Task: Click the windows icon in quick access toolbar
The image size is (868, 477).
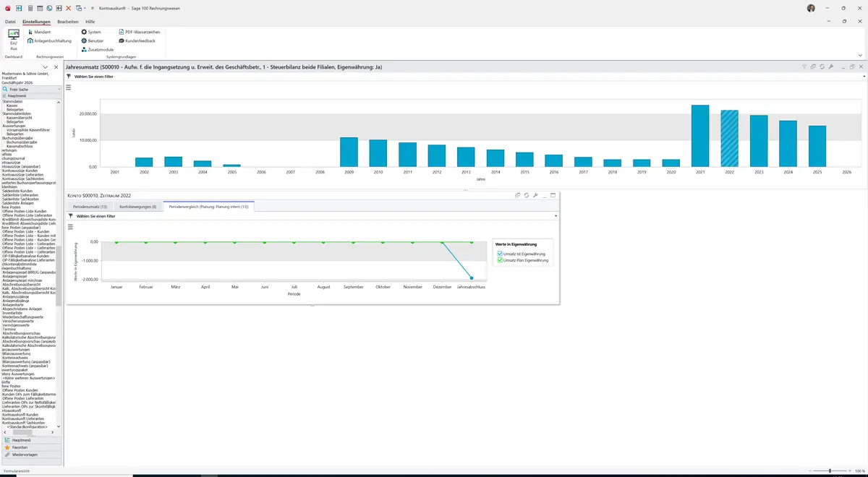Action: click(78, 8)
